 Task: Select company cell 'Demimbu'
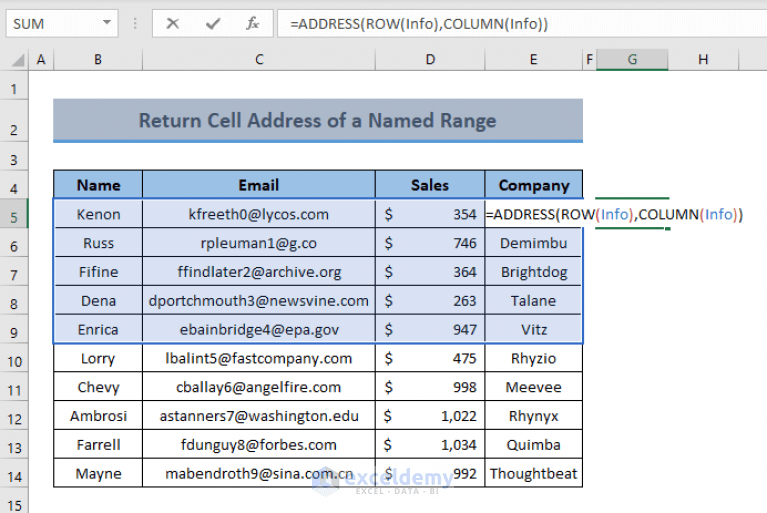(534, 243)
